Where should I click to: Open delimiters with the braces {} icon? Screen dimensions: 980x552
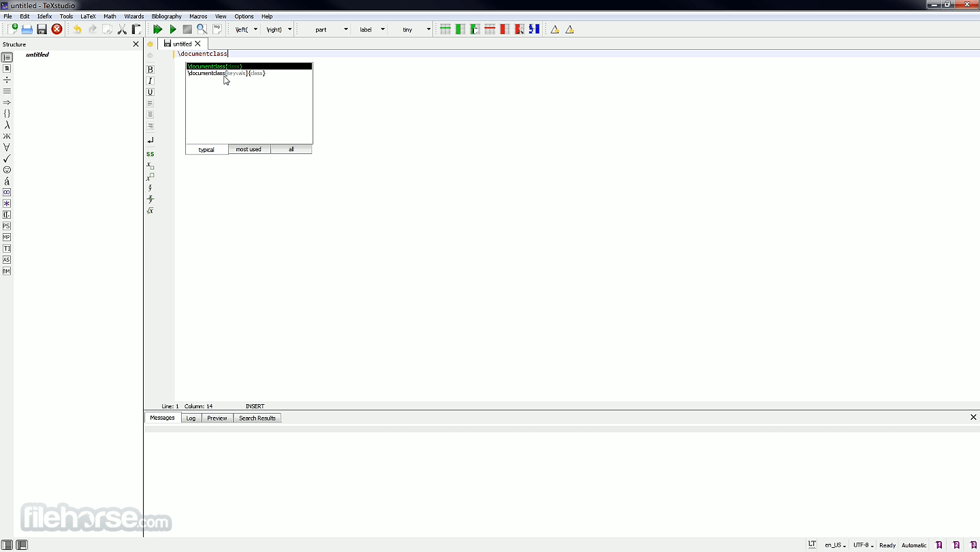click(7, 114)
